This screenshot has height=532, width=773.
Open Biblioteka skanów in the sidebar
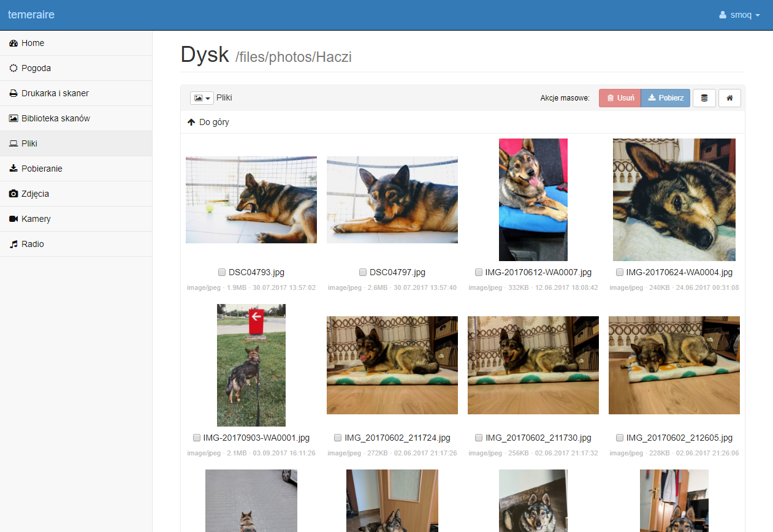pos(56,118)
